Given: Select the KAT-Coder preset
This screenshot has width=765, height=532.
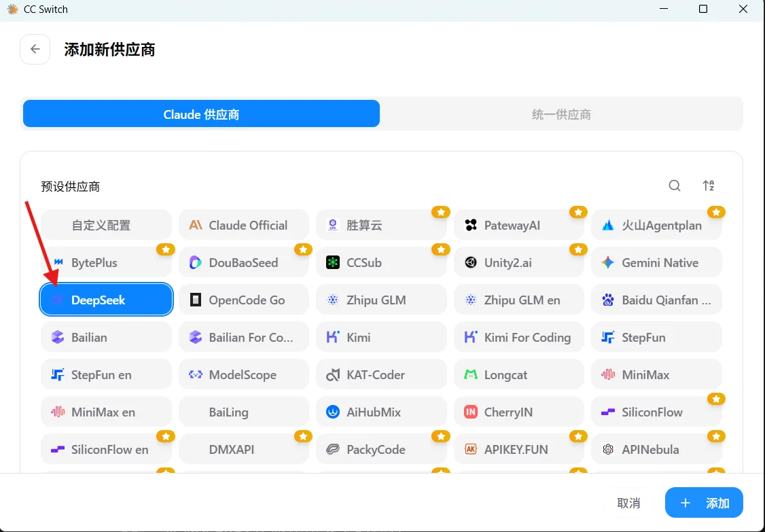Looking at the screenshot, I should coord(382,375).
